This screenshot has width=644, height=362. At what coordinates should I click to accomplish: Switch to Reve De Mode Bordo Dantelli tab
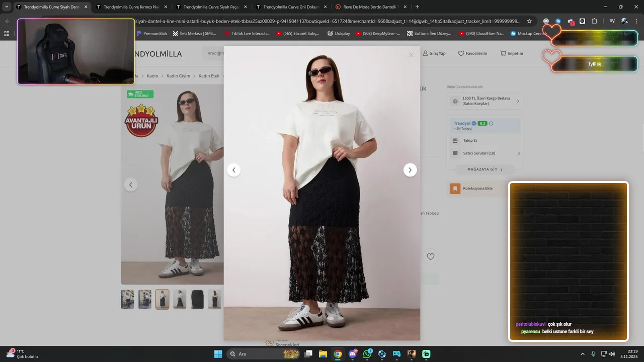click(371, 7)
